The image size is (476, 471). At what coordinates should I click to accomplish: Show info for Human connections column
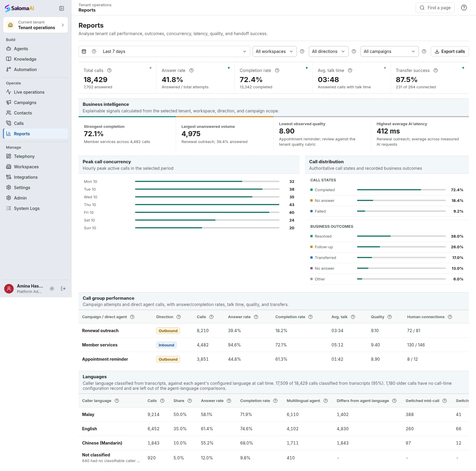(x=450, y=317)
